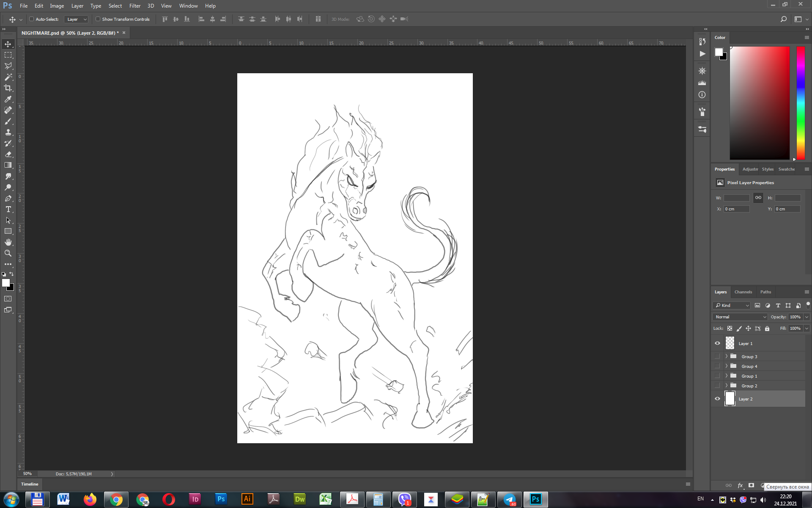Switch to the Swatches tab

point(786,169)
